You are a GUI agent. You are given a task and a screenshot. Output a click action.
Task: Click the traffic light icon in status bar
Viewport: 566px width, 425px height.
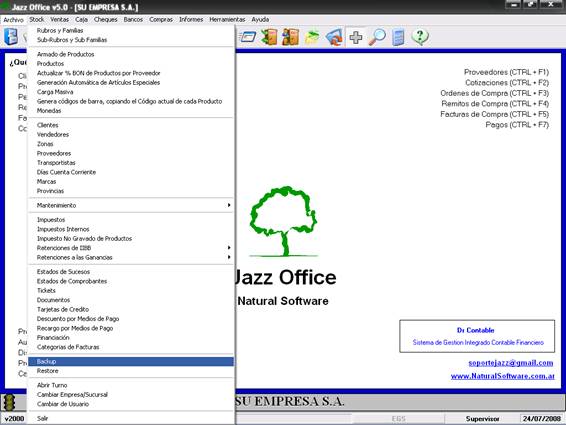coord(9,402)
